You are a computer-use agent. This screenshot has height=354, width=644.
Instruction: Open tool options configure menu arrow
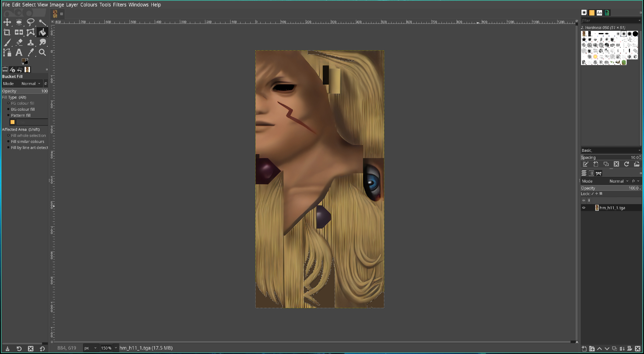(x=47, y=69)
